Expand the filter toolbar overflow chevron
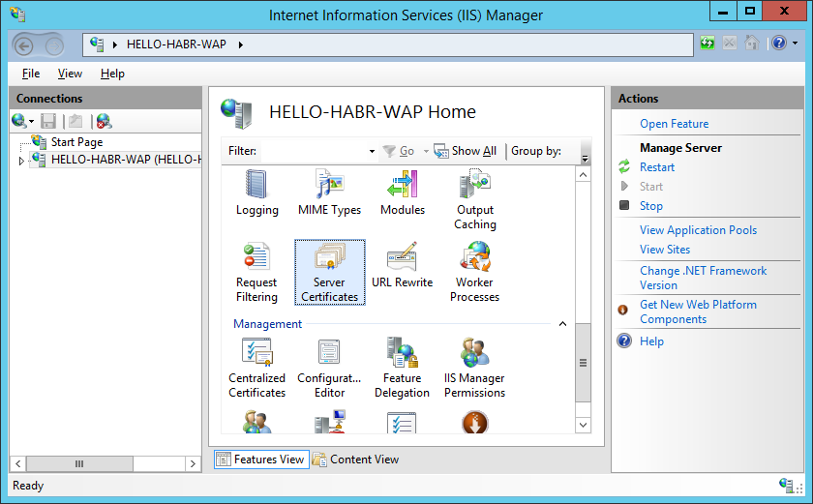 tap(586, 159)
